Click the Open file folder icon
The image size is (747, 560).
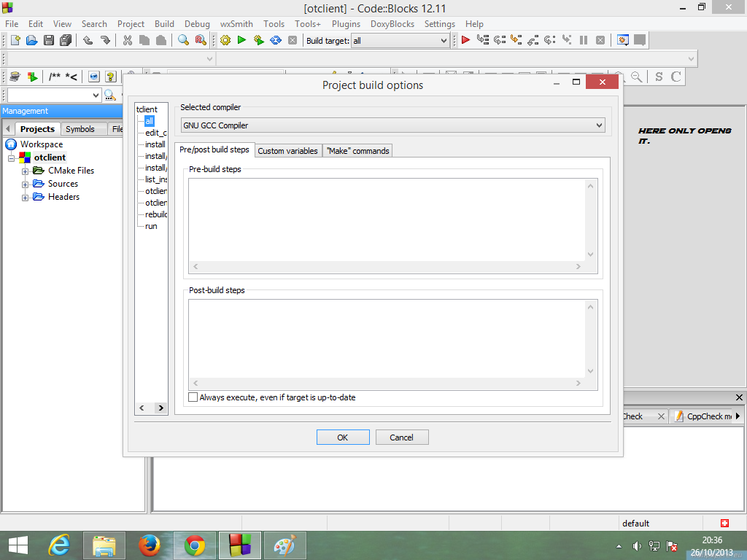[32, 41]
